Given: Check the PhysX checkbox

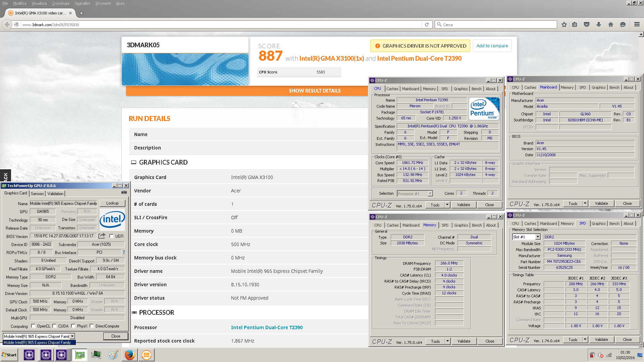Looking at the screenshot, I should pos(73,326).
